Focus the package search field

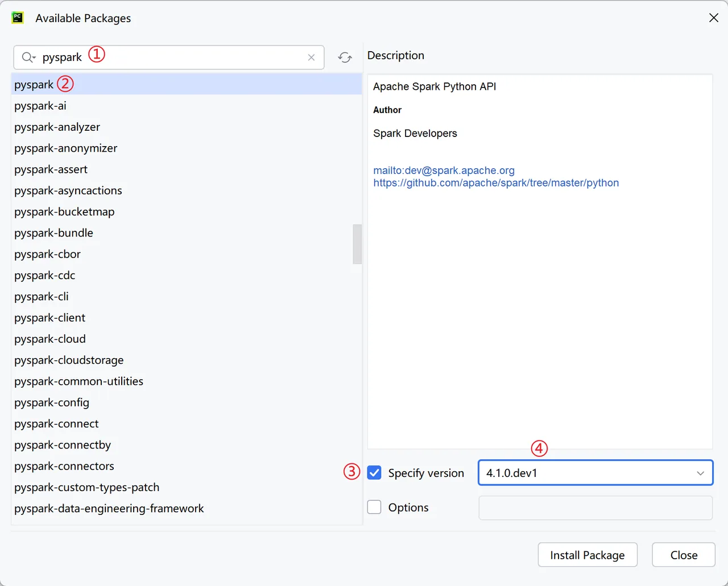[169, 57]
